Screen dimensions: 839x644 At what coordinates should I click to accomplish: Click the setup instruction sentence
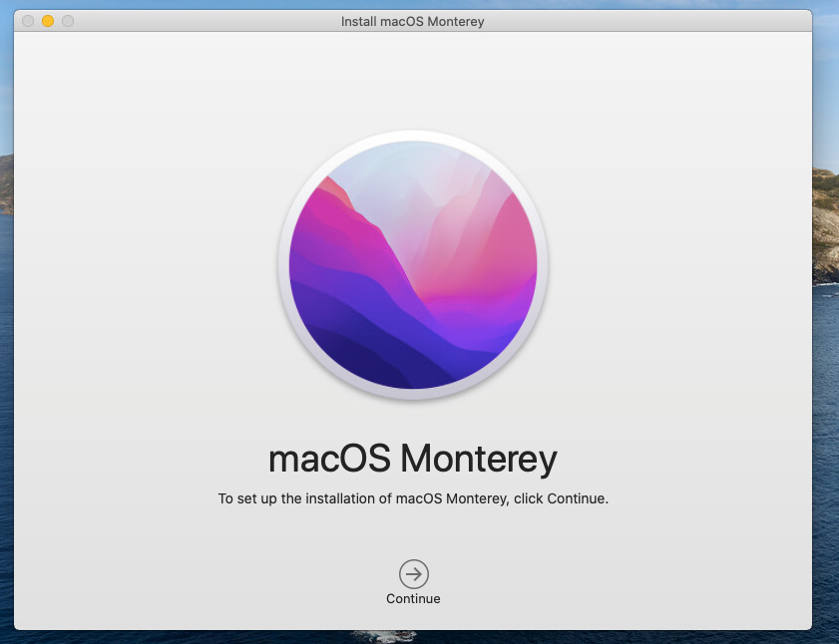pyautogui.click(x=412, y=498)
